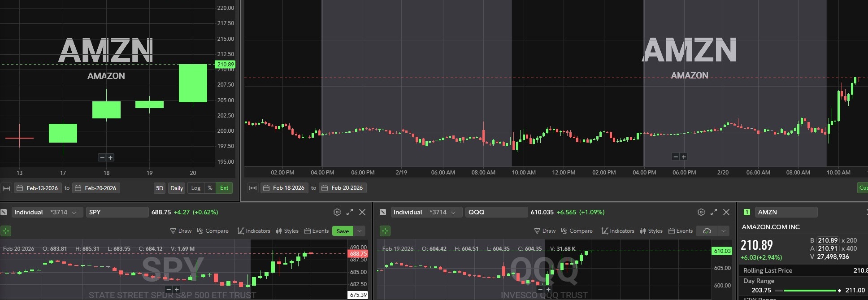Expand the QQQ chart panel to fullscreen
Image resolution: width=868 pixels, height=300 pixels.
coord(714,212)
